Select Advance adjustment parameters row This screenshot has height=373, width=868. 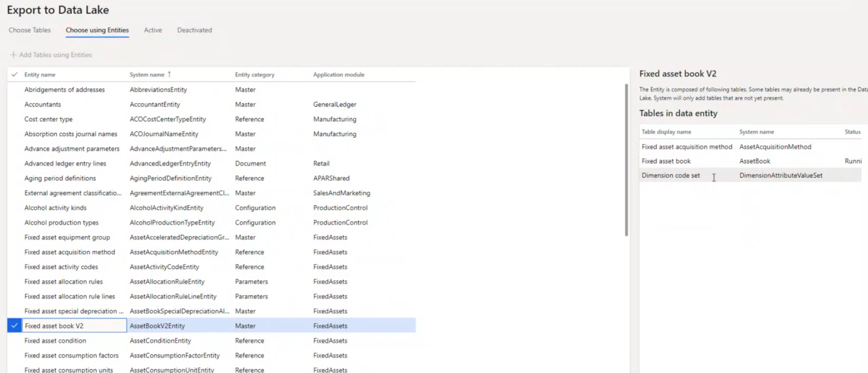point(211,149)
